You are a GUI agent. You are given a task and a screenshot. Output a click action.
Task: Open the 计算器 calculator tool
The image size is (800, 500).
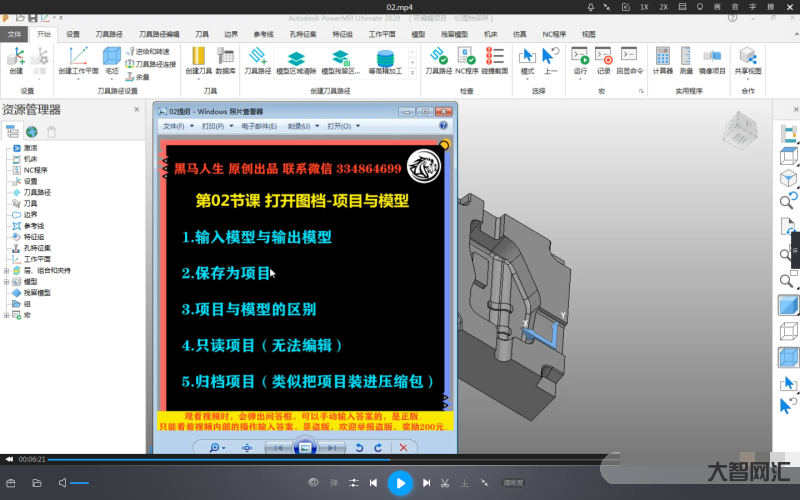tap(662, 59)
